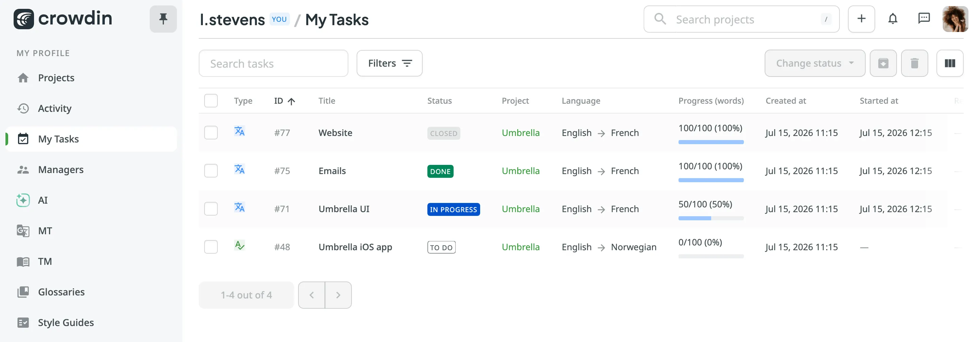
Task: Sort by the Title column header
Action: 326,101
